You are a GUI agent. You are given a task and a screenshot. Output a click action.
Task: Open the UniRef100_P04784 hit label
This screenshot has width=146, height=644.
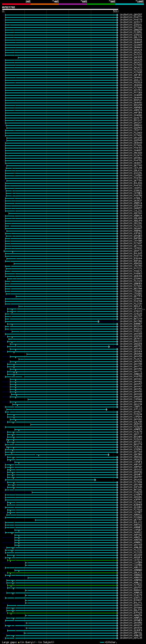point(131,301)
